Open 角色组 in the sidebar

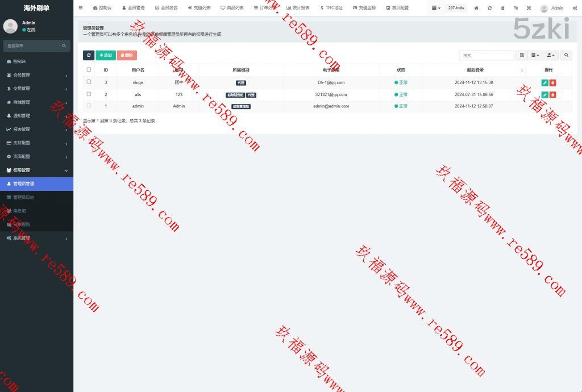click(x=36, y=211)
